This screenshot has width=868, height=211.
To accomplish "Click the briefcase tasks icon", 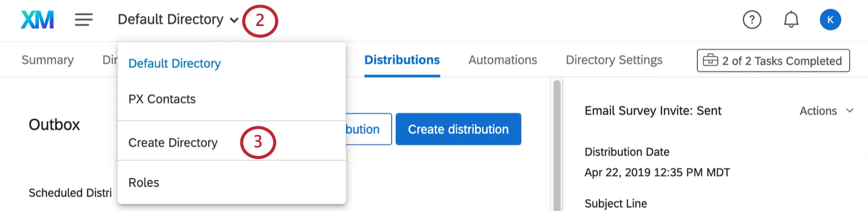I will (x=710, y=61).
